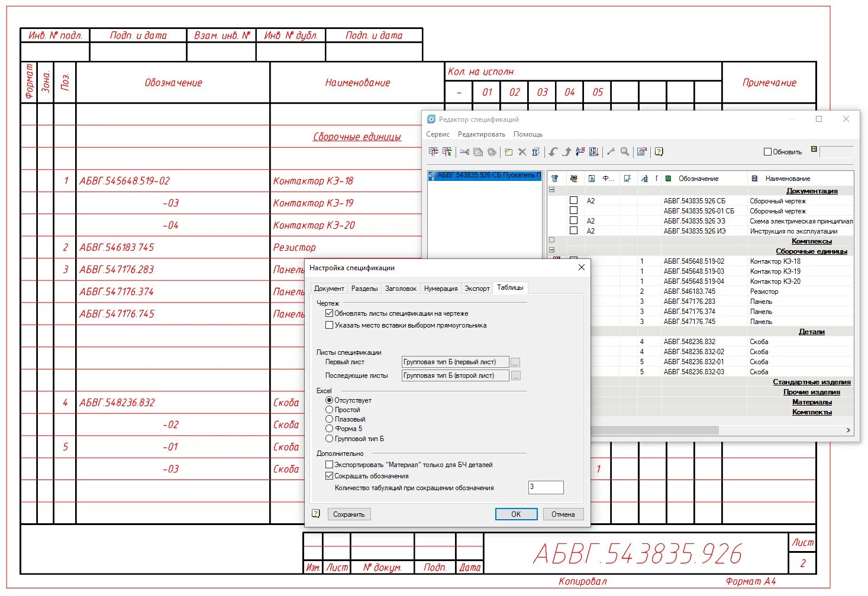This screenshot has height=596, width=868.
Task: Click the delete X icon in editor toolbar
Action: pos(522,152)
